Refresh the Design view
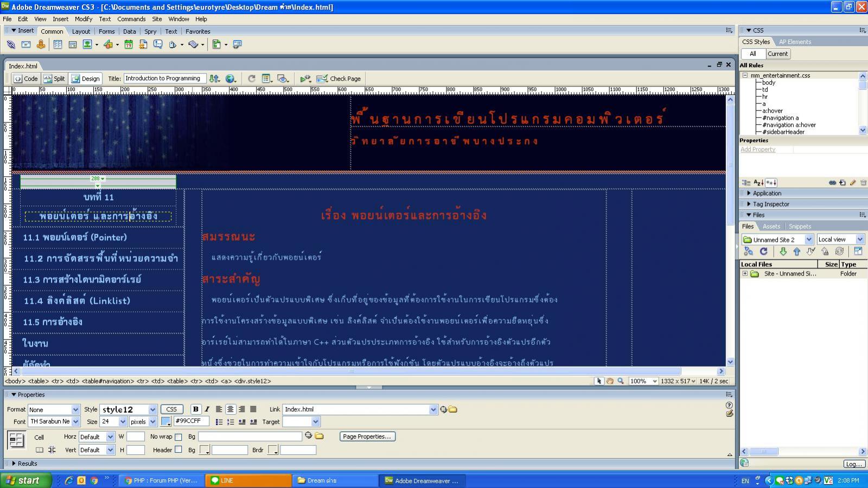This screenshot has height=488, width=868. [251, 79]
